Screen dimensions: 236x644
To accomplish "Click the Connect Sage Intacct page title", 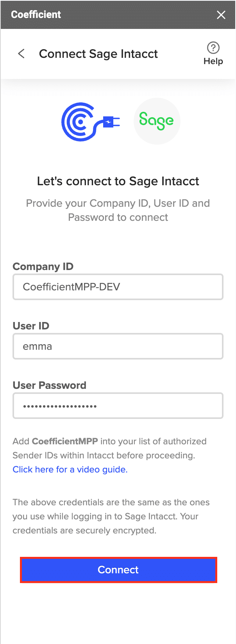I will coord(98,54).
